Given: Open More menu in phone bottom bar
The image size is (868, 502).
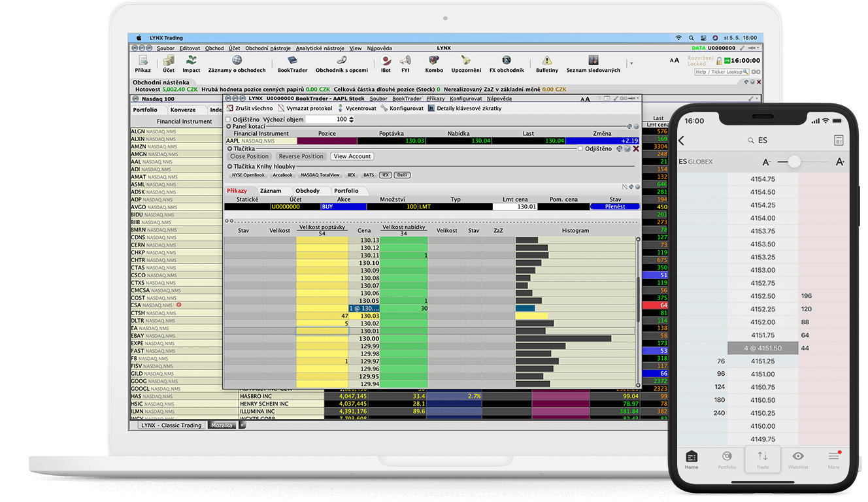Looking at the screenshot, I should coord(833,460).
